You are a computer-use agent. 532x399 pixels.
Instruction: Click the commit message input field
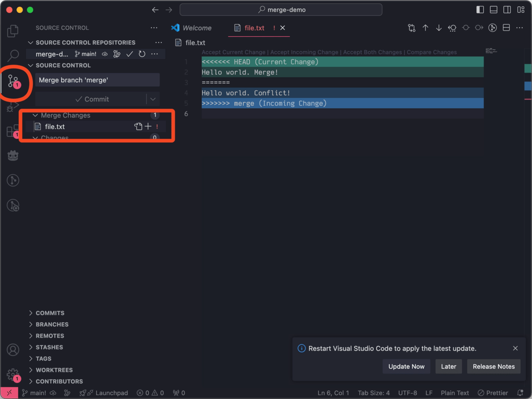[x=97, y=80]
